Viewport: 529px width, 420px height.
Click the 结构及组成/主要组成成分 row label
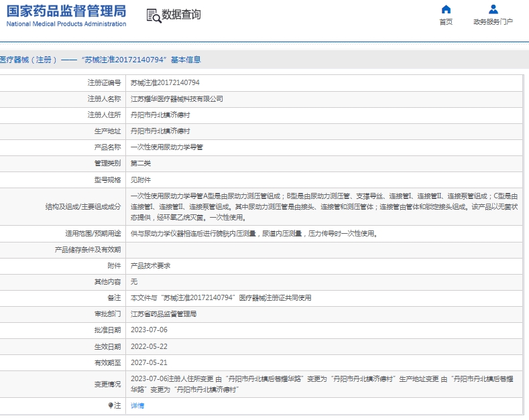tap(83, 207)
